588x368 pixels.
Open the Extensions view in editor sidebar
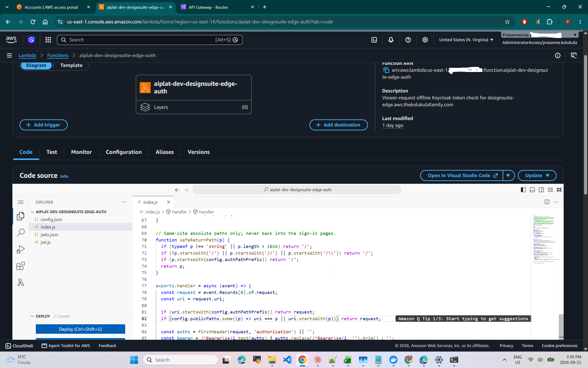21,266
